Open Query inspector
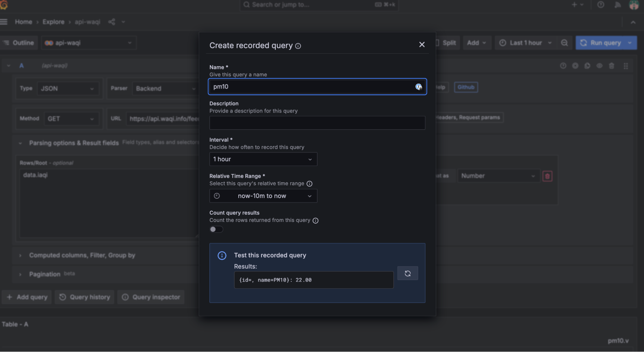The width and height of the screenshot is (644, 352). (x=151, y=297)
